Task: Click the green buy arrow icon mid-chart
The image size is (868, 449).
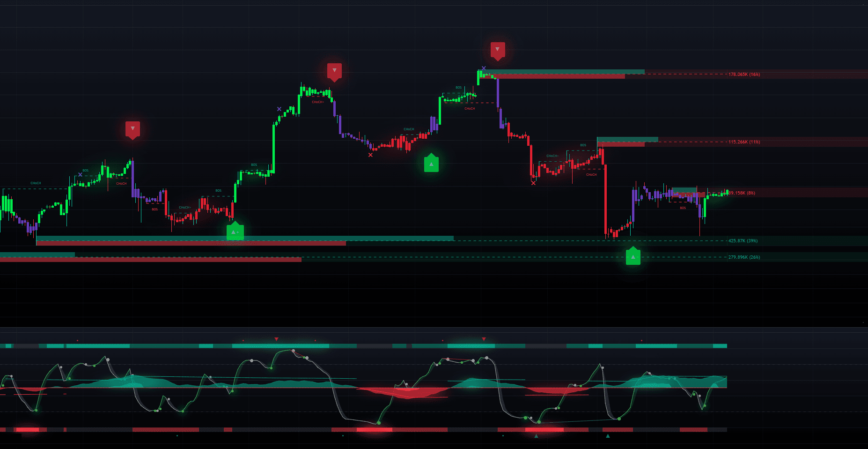Action: 431,164
